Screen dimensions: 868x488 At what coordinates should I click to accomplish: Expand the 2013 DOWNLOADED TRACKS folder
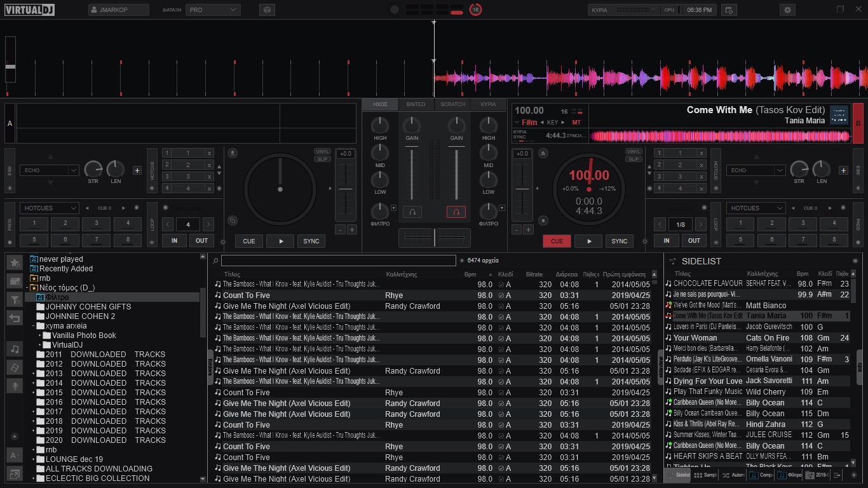click(34, 374)
